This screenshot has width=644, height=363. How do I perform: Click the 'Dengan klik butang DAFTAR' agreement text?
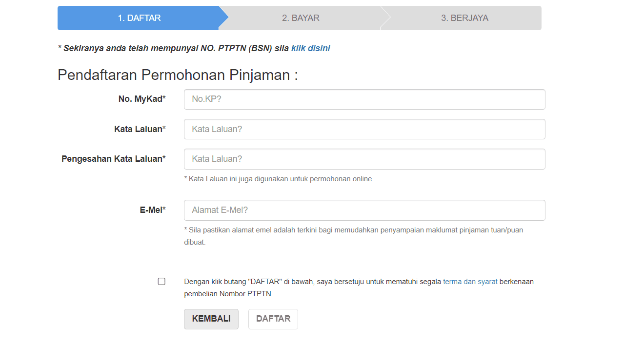[x=359, y=287]
